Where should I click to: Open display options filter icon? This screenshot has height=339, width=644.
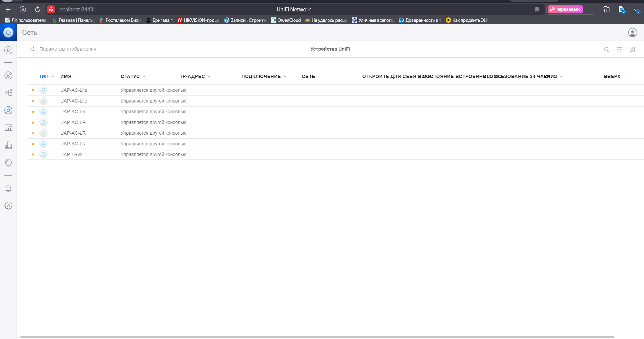click(32, 49)
